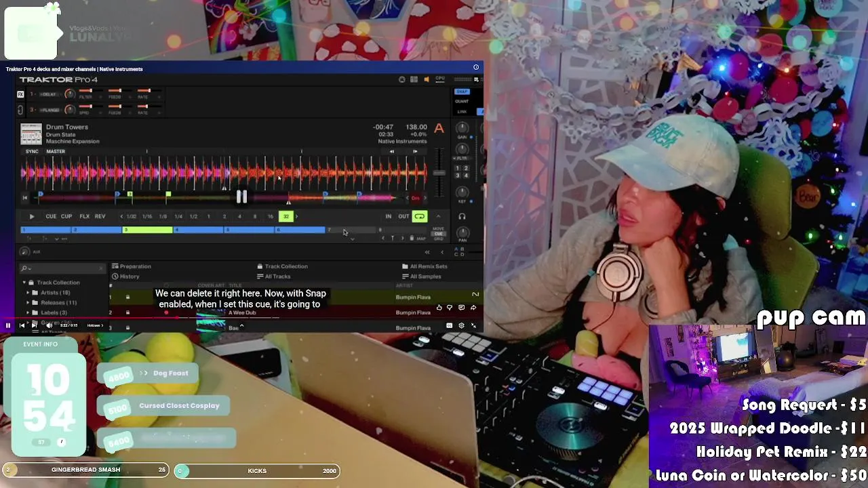Click the GAIN knob

(462, 128)
